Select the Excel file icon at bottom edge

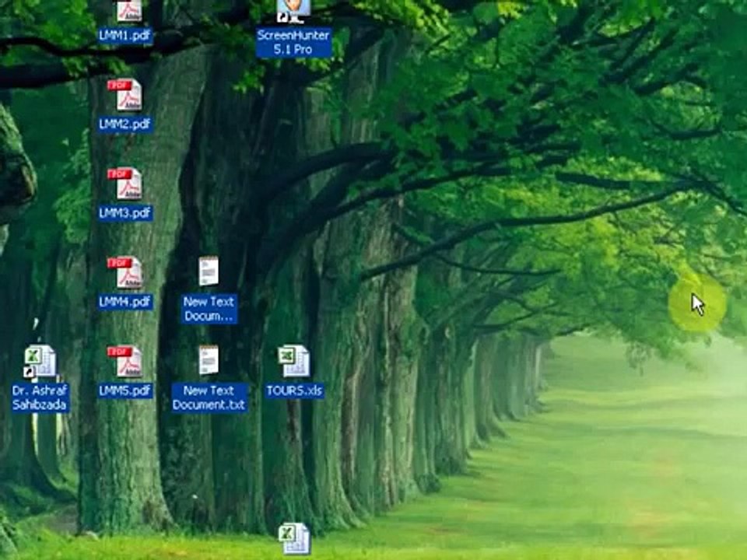(294, 538)
